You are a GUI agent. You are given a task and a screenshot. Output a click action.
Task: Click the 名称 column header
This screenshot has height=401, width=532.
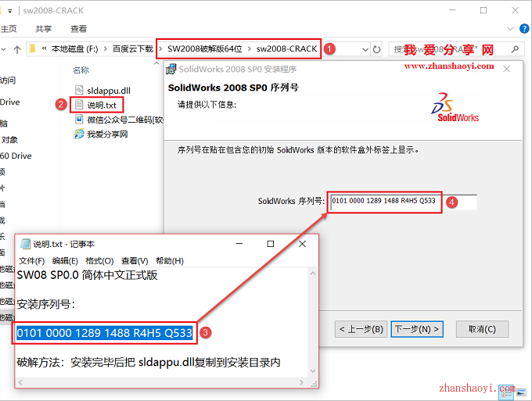tap(81, 70)
